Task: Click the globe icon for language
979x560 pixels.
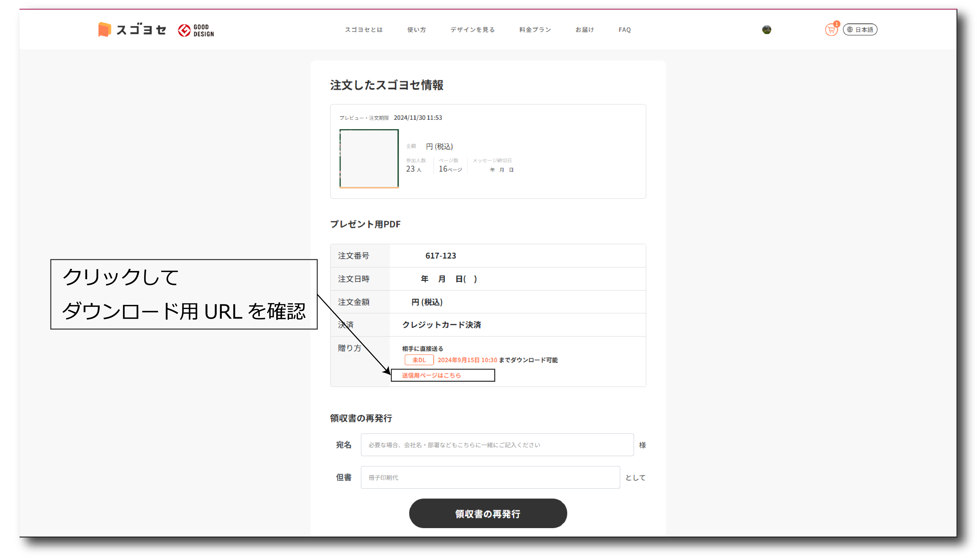Action: tap(850, 30)
